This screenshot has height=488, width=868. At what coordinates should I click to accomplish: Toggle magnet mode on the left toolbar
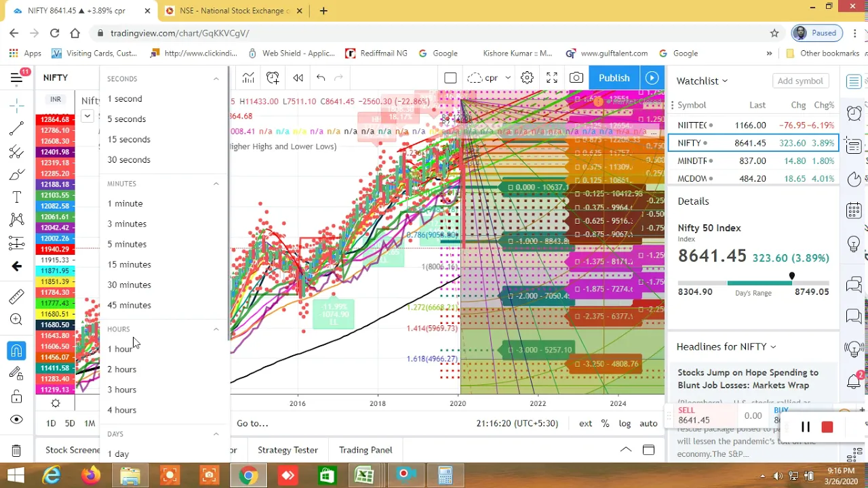click(17, 350)
